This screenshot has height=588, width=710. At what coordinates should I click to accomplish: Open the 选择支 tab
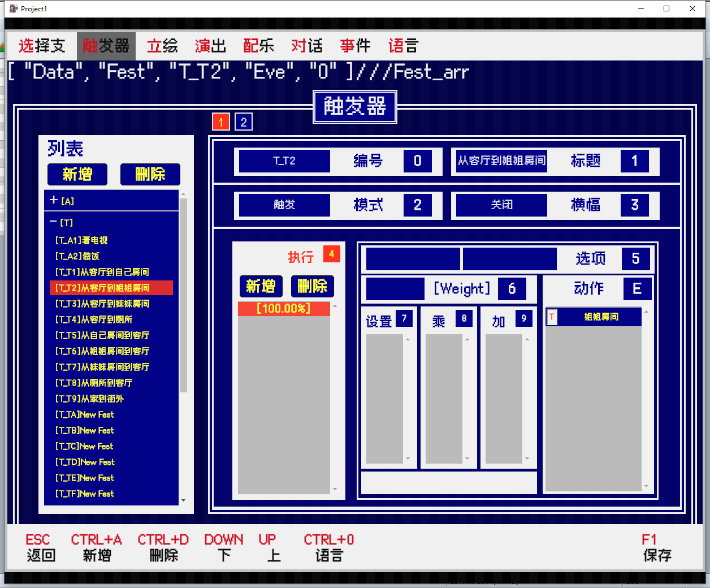[x=42, y=46]
